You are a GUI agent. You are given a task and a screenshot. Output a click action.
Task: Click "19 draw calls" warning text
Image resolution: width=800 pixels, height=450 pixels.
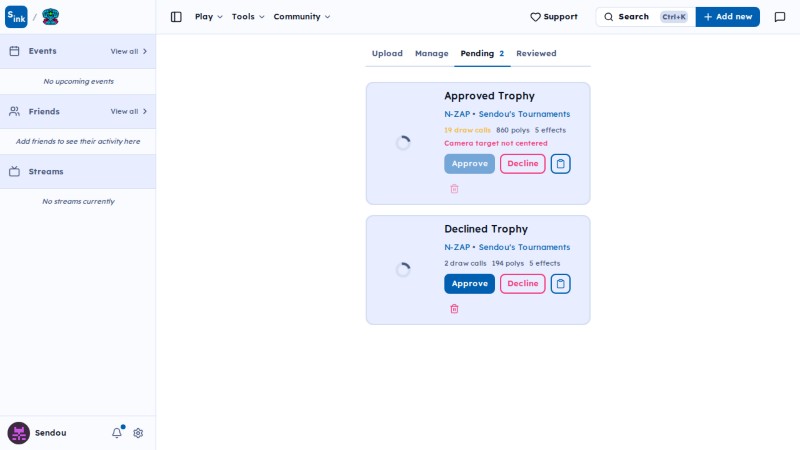[467, 130]
